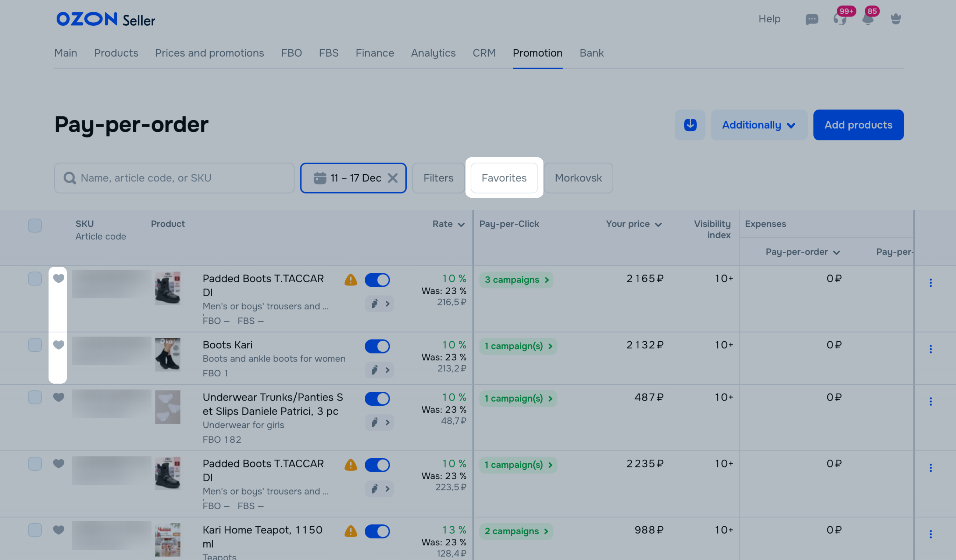956x560 pixels.
Task: Clear the 11 – 17 Dec date filter
Action: pos(393,178)
